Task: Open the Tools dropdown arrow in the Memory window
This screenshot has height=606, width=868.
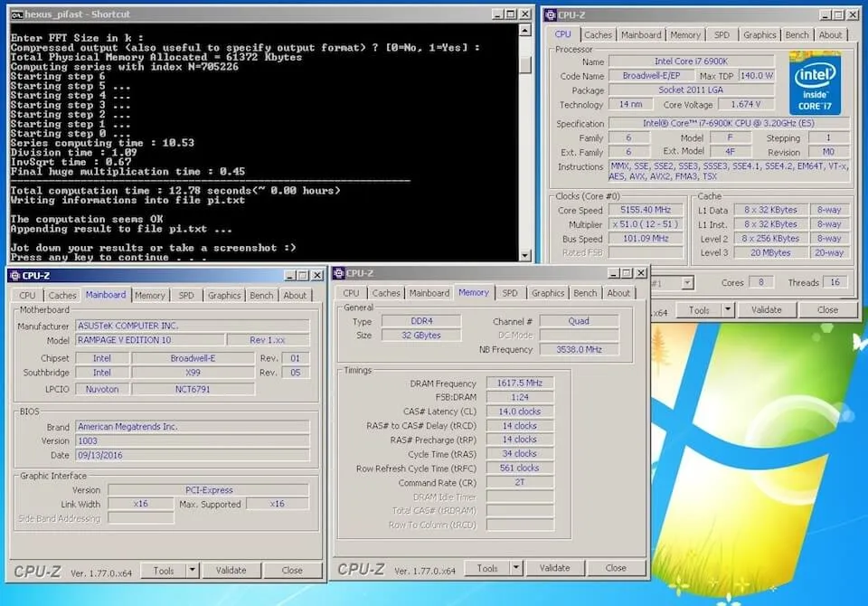Action: 515,568
